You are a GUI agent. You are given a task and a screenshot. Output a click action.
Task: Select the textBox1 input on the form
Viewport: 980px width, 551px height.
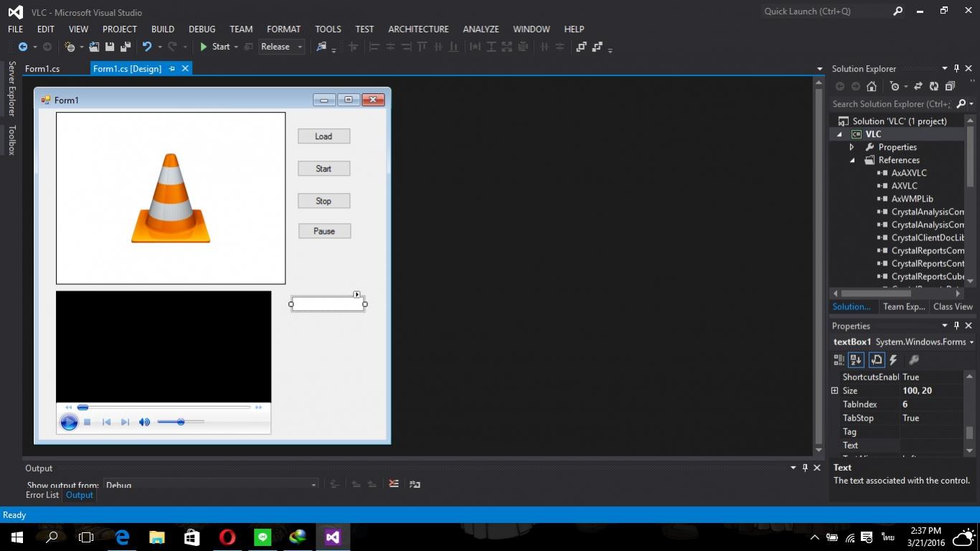click(328, 304)
